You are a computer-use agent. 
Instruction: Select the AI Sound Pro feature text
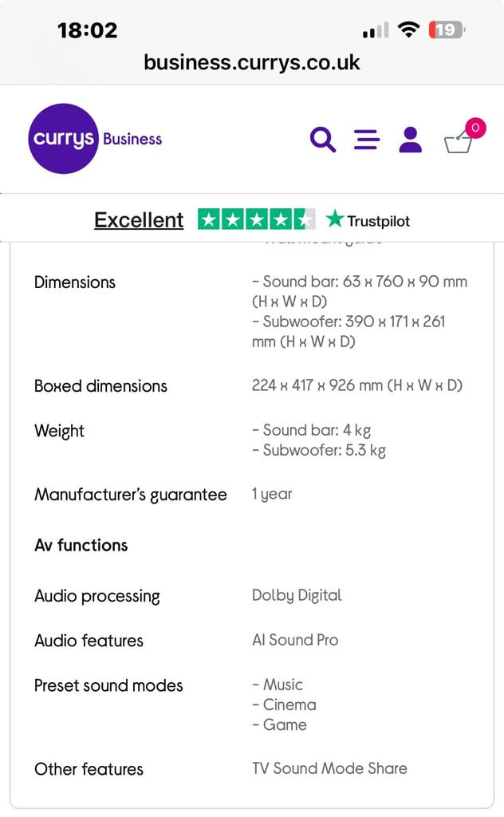click(295, 640)
